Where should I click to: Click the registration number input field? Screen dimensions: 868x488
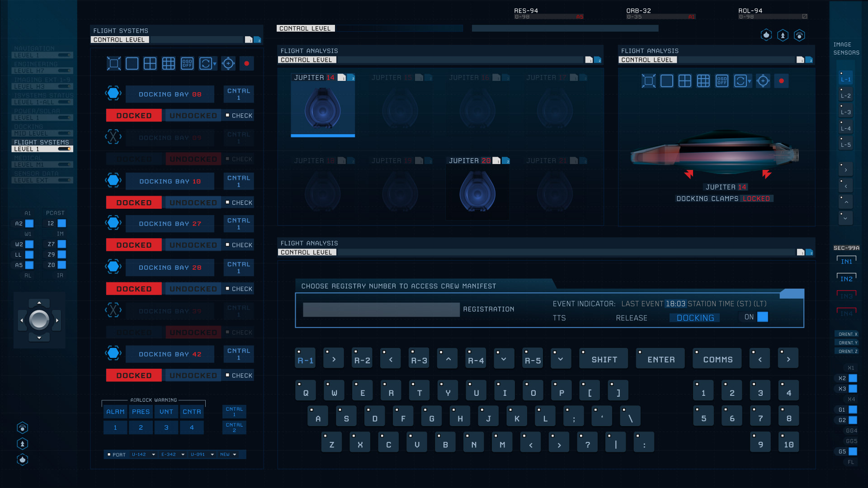[381, 310]
